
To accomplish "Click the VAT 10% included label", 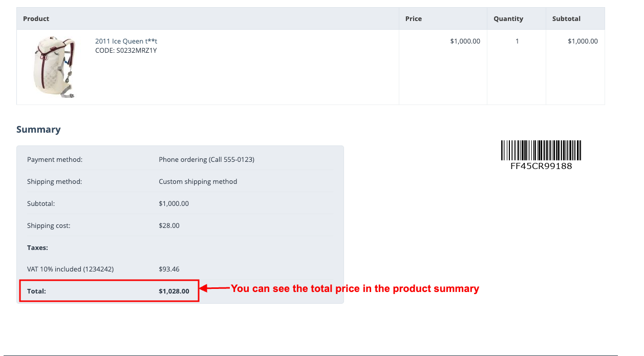I will tap(70, 269).
